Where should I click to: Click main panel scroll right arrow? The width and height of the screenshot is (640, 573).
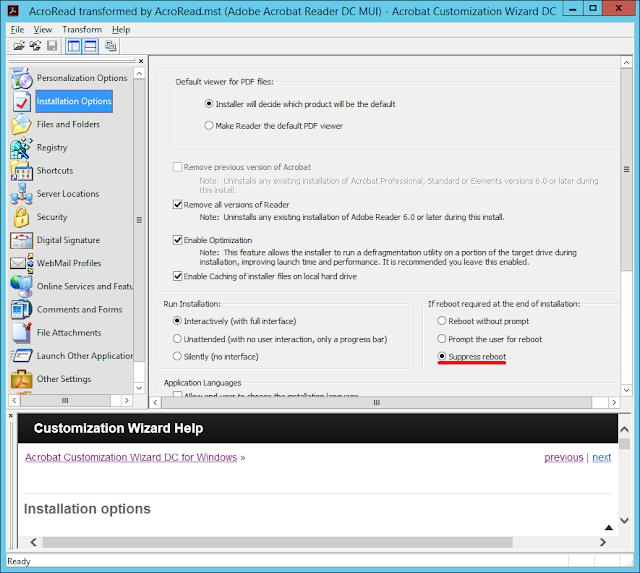(x=614, y=403)
